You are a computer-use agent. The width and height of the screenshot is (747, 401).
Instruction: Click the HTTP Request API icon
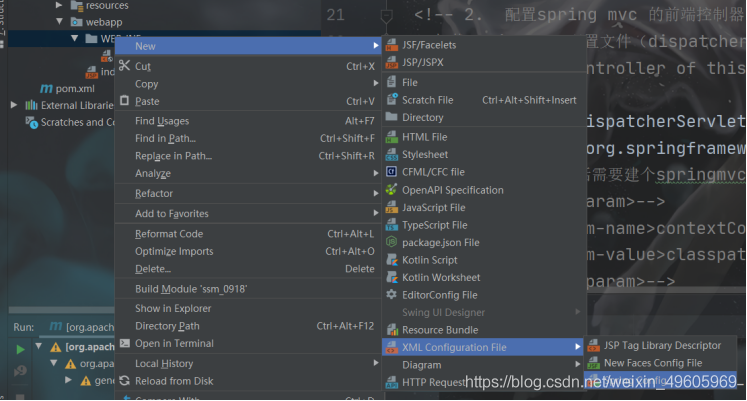pos(392,382)
